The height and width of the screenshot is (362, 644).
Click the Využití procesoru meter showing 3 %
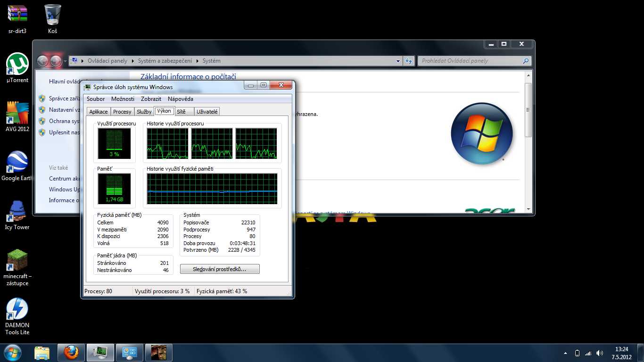pos(114,143)
